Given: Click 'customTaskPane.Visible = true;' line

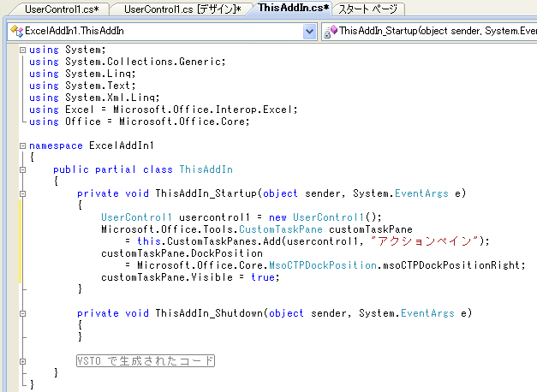Looking at the screenshot, I should (x=190, y=277).
